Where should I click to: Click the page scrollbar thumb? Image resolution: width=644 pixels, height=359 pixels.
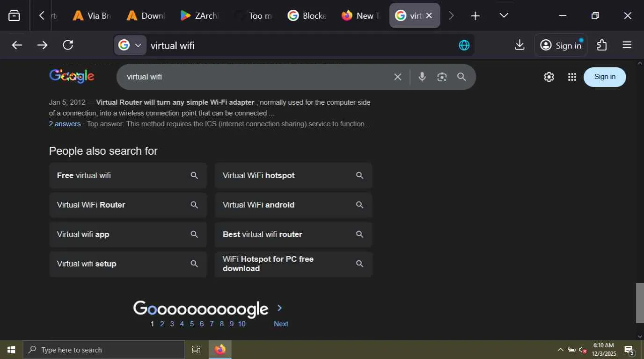click(x=640, y=303)
